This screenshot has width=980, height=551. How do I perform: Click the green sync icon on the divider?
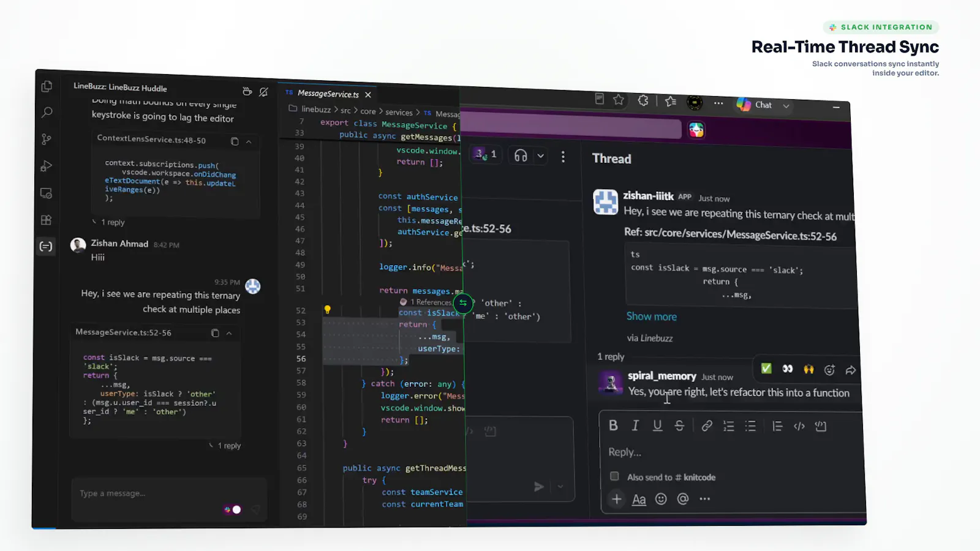463,302
